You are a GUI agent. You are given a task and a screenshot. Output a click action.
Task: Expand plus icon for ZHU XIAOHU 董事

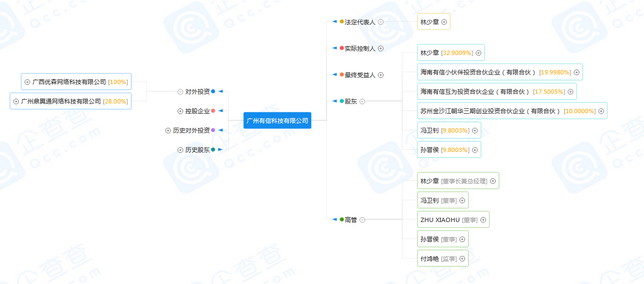click(483, 220)
